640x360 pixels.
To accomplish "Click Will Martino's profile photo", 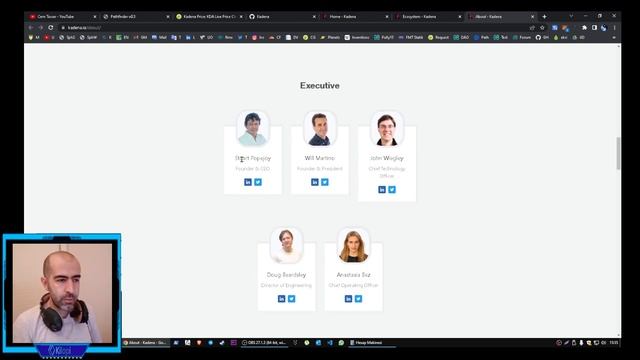I will (320, 129).
